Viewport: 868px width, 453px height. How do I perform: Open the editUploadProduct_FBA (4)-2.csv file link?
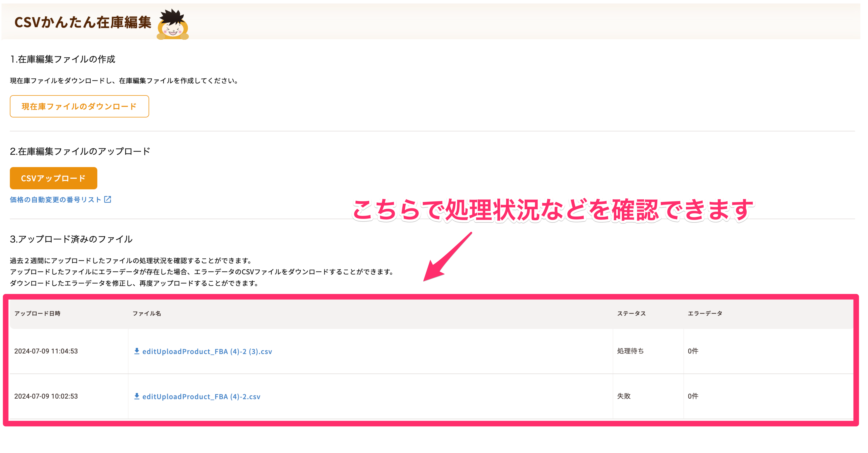tap(201, 397)
